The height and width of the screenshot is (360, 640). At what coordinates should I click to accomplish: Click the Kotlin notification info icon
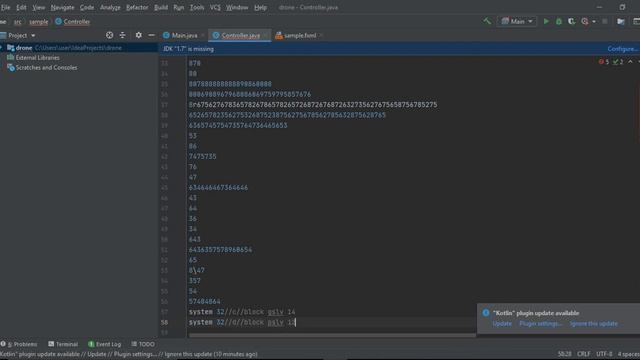486,313
